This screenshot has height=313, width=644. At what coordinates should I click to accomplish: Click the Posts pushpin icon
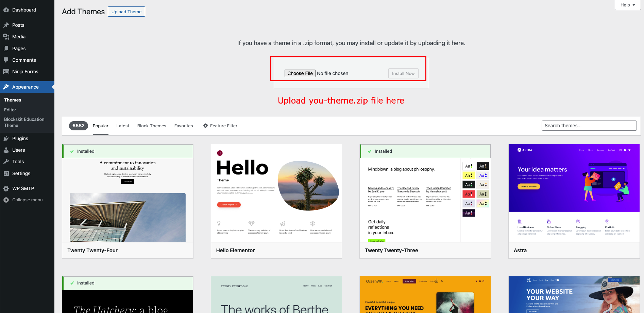pyautogui.click(x=6, y=25)
